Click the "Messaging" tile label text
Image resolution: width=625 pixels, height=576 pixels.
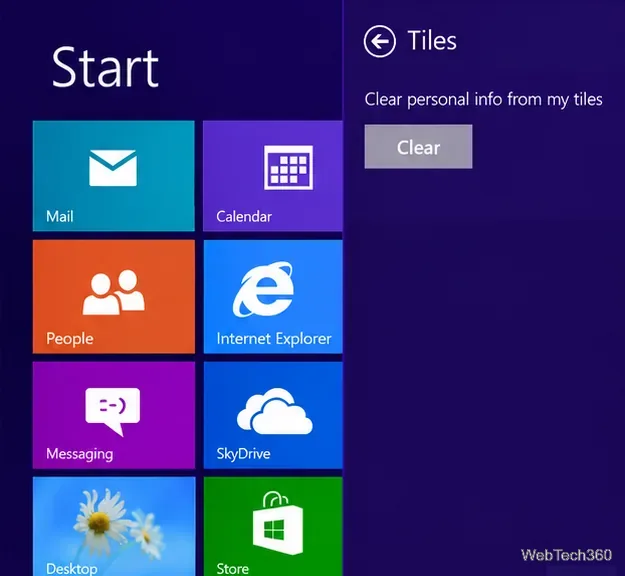coord(80,454)
